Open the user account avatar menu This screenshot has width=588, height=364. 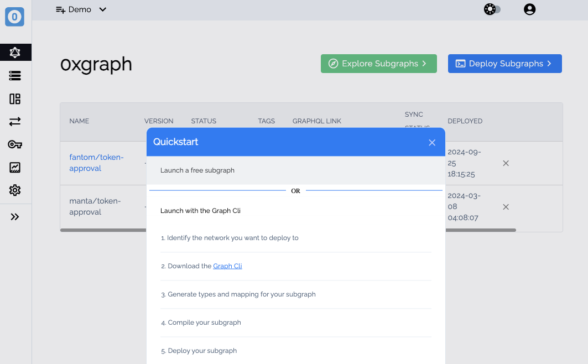[529, 9]
